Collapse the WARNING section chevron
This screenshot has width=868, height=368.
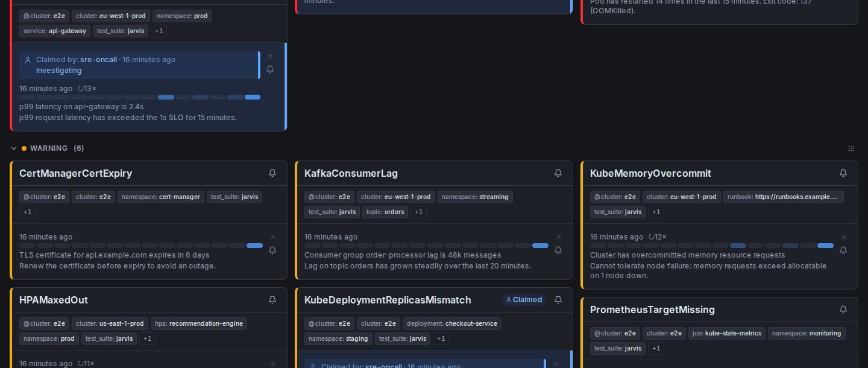[x=14, y=148]
